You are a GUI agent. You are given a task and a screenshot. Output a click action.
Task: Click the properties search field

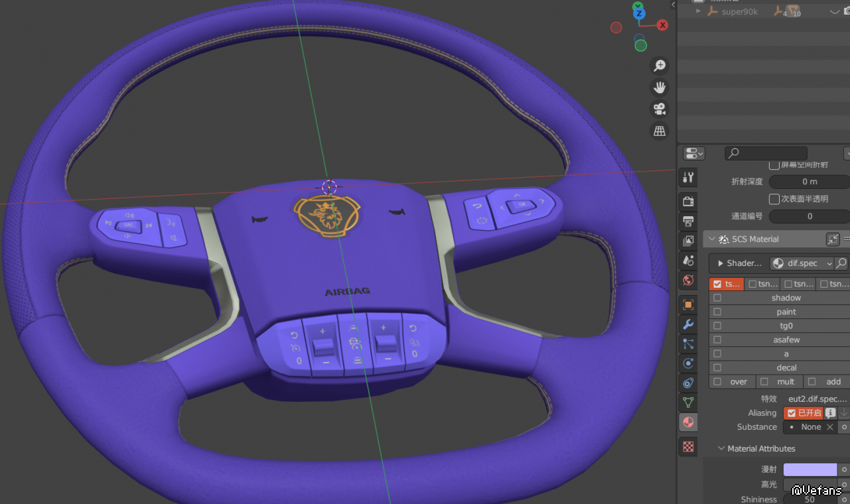click(766, 154)
